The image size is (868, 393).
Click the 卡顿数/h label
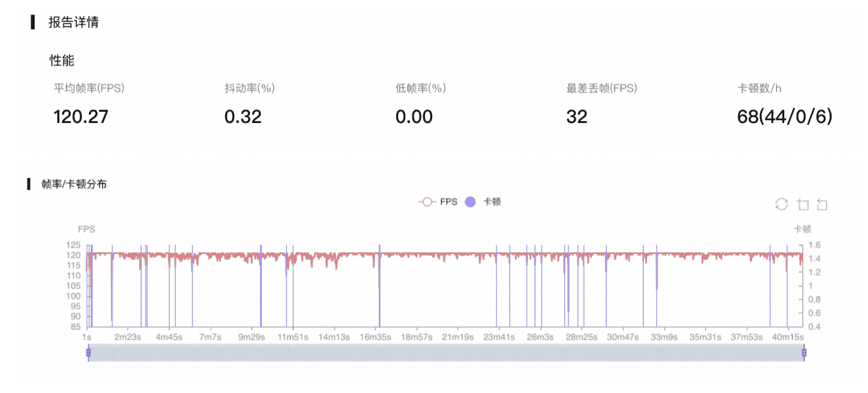pos(760,88)
